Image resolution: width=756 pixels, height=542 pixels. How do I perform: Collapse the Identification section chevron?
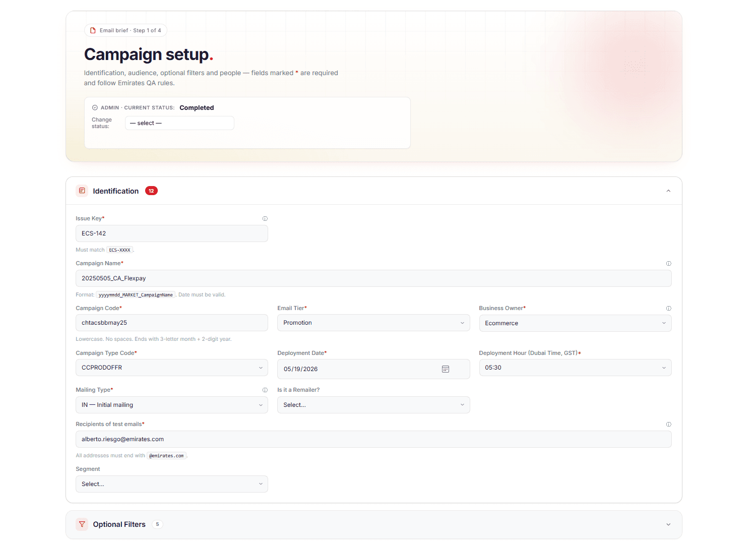(668, 191)
